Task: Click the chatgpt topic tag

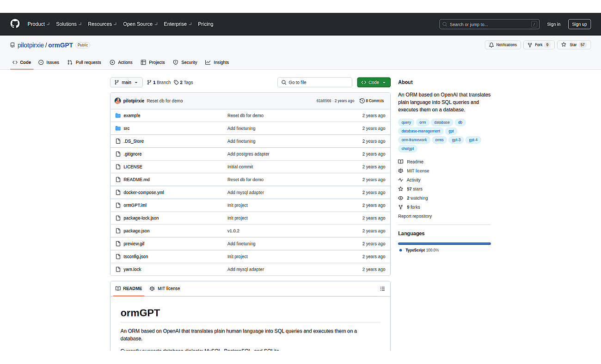Action: (x=408, y=149)
